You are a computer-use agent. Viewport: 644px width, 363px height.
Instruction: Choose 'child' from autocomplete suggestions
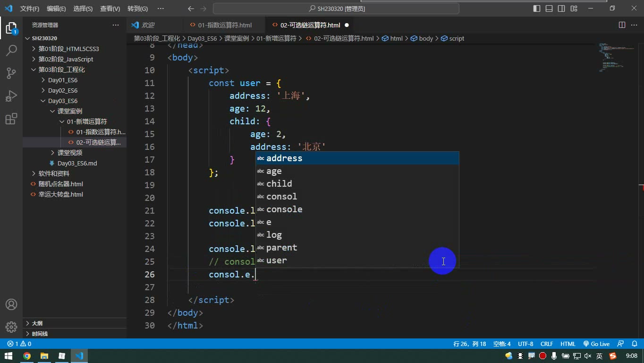357,184
